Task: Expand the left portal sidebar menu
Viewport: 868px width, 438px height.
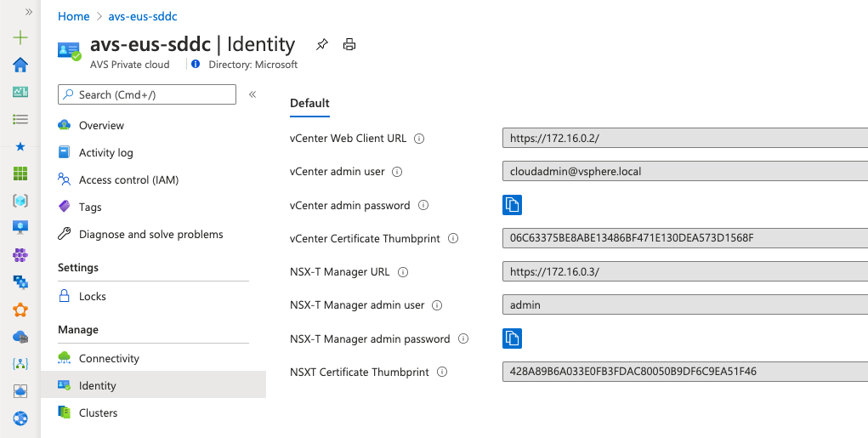Action: click(x=27, y=13)
